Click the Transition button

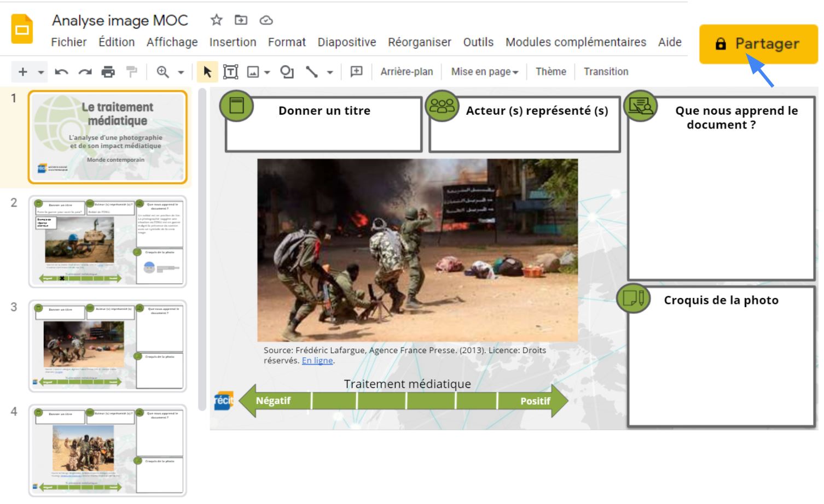606,72
